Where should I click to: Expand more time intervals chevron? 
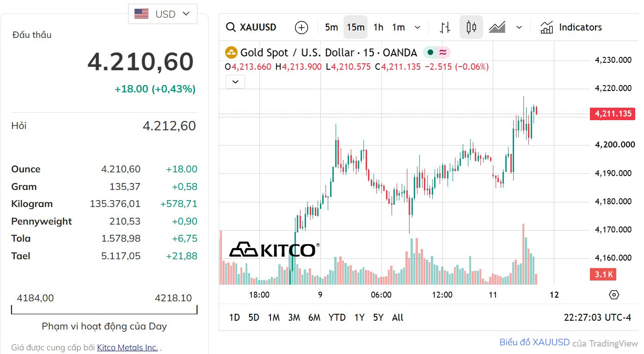pos(417,27)
